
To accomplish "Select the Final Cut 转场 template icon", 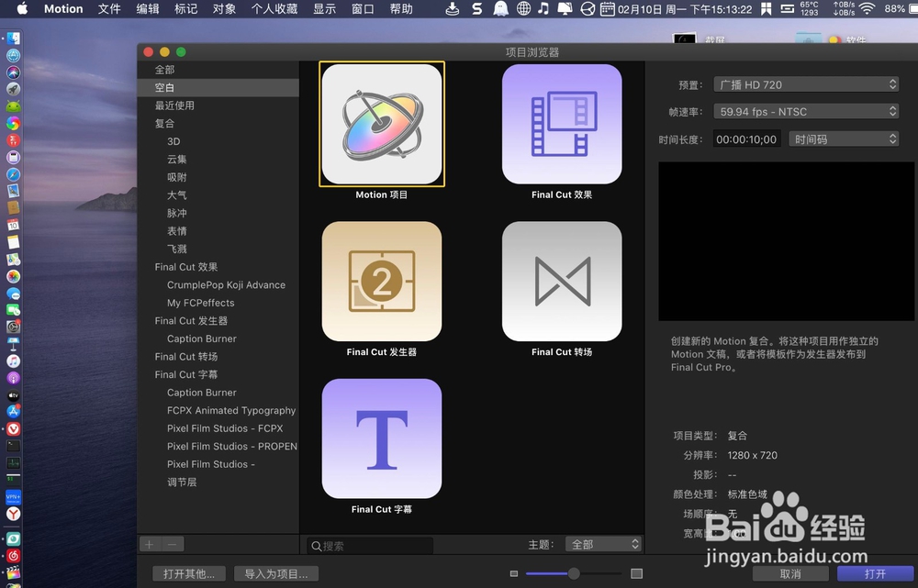I will pos(562,282).
